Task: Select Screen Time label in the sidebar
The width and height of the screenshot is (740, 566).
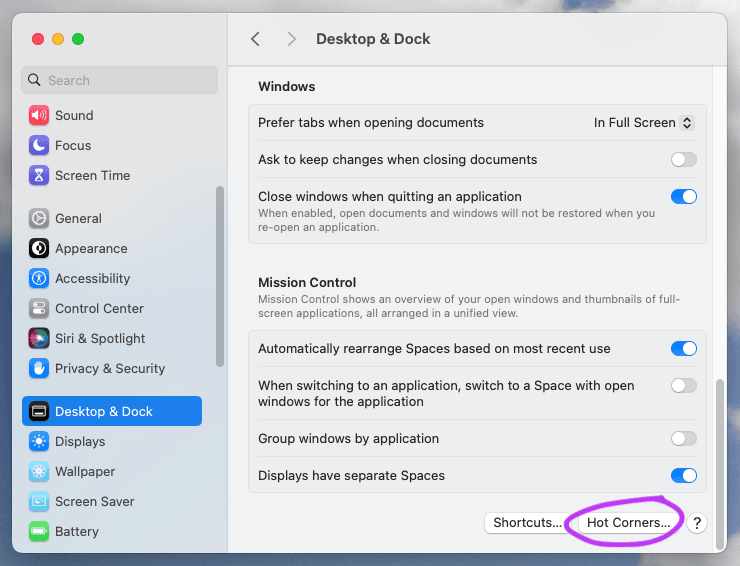Action: click(92, 176)
